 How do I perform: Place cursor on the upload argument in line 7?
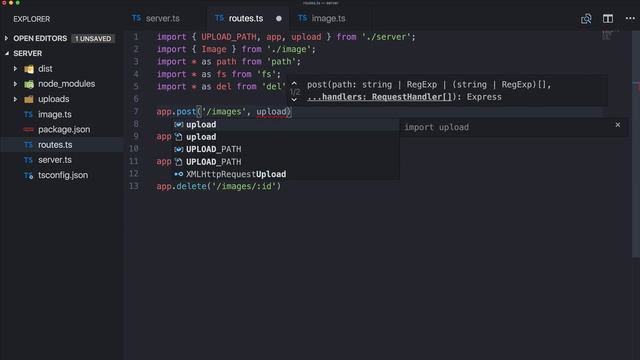pos(271,111)
